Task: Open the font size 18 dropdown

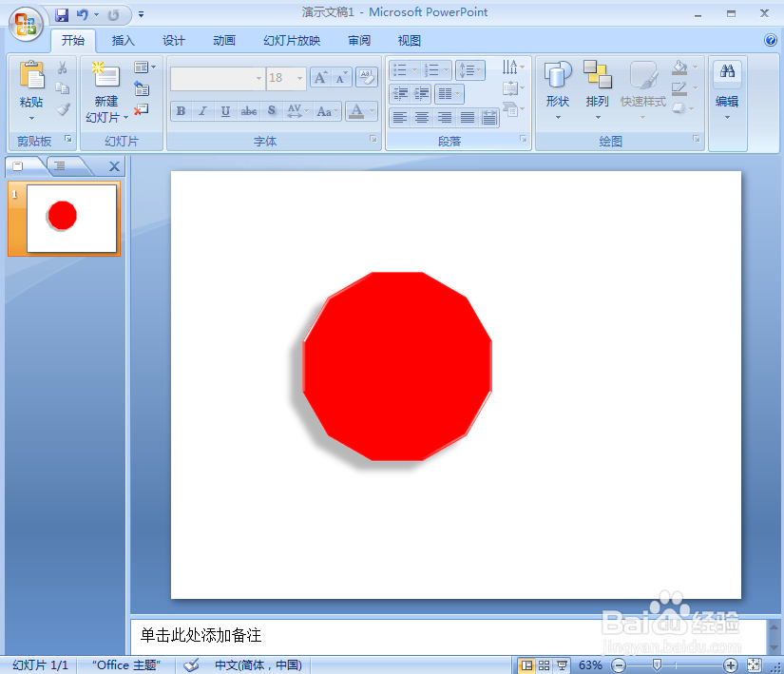Action: (x=299, y=79)
